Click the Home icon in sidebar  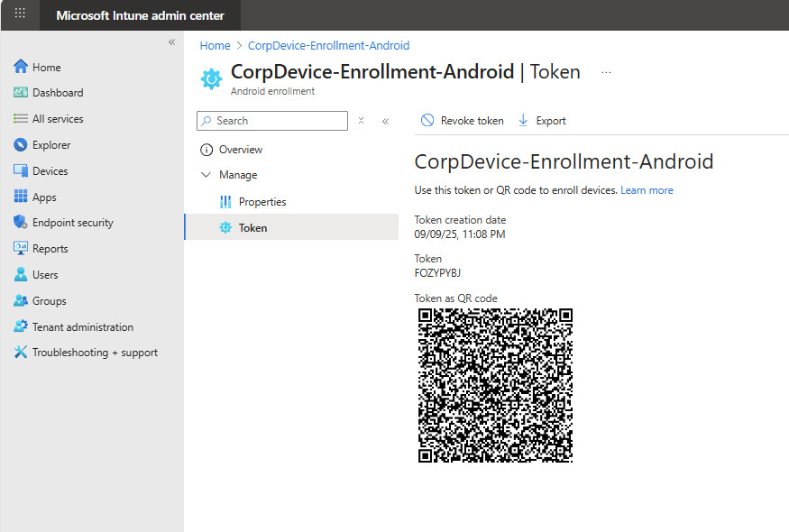(x=21, y=67)
